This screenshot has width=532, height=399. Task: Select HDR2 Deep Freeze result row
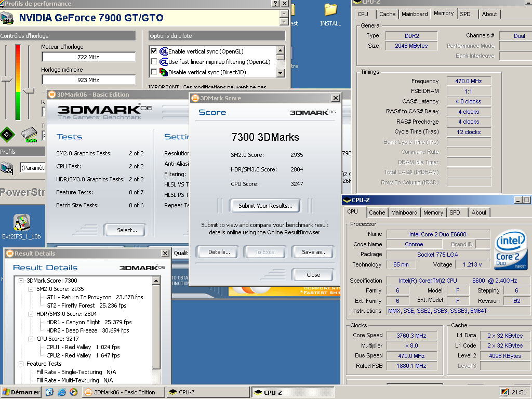(87, 330)
